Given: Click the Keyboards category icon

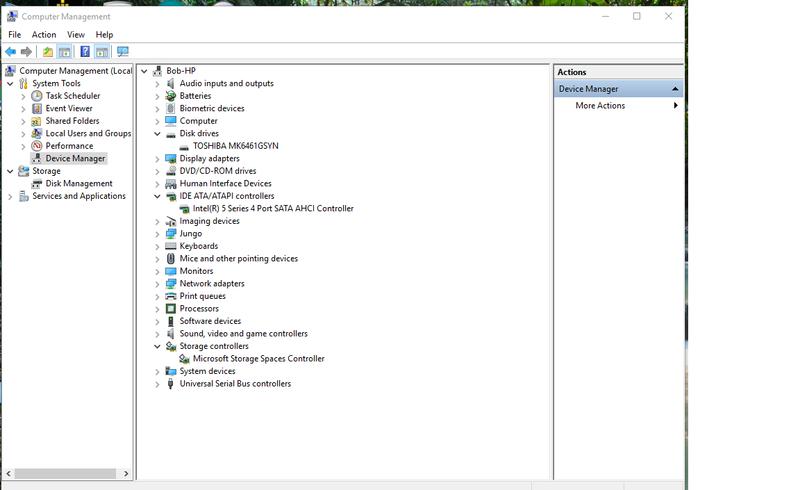Looking at the screenshot, I should 171,246.
